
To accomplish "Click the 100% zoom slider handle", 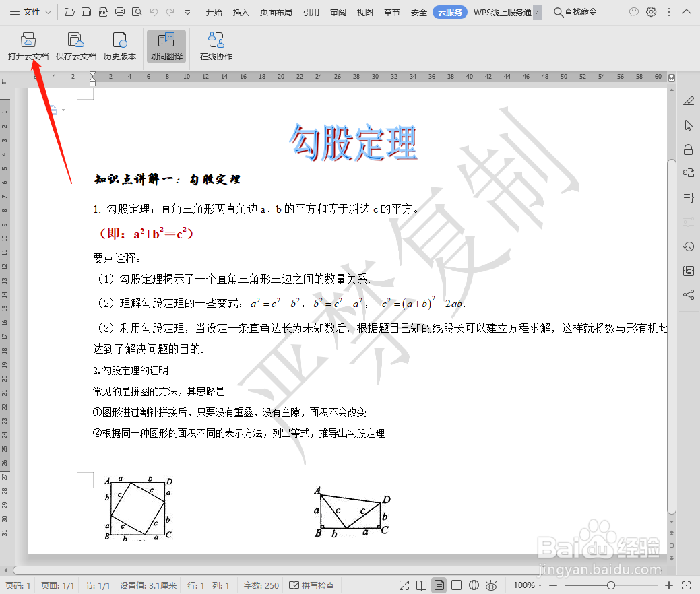I will tap(611, 585).
